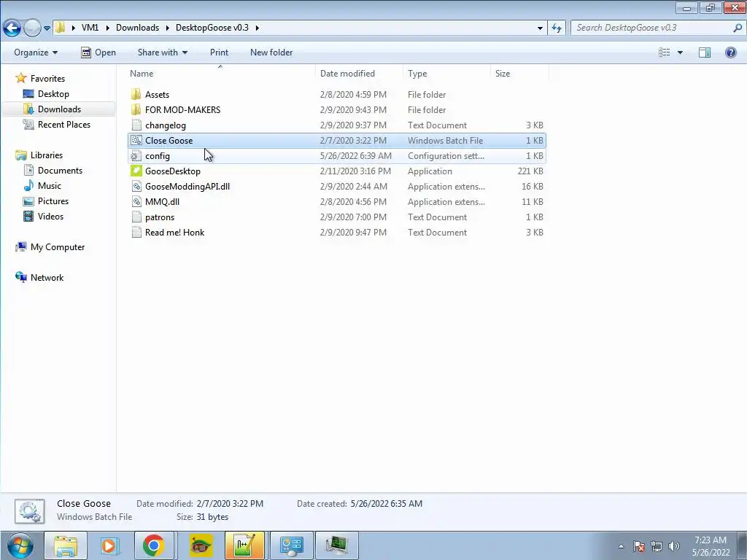Expand arrow after DesktopGoose v0.3 breadcrumb
Screen dimensions: 747x560
coord(257,28)
